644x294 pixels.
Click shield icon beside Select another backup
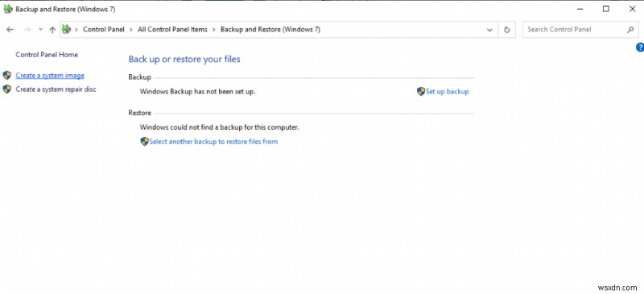coord(145,142)
